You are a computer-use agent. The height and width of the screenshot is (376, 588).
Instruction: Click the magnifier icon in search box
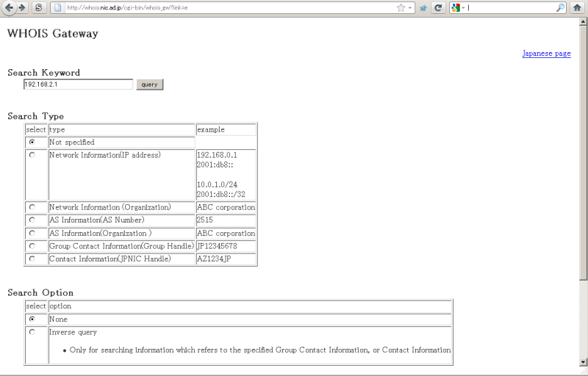pos(560,7)
